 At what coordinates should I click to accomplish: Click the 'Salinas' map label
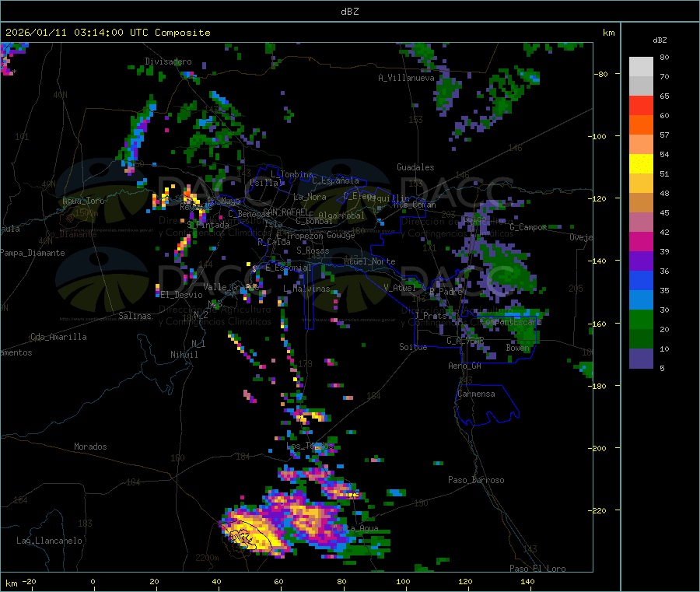coord(135,316)
